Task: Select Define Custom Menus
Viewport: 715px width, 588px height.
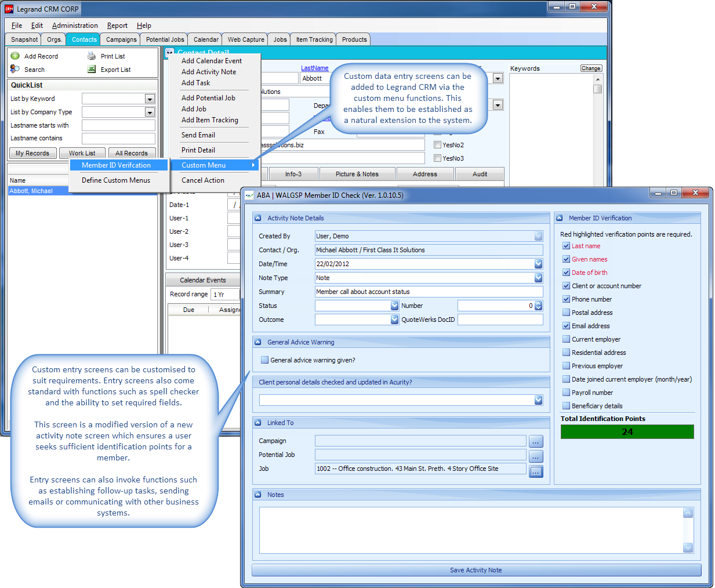Action: point(118,180)
